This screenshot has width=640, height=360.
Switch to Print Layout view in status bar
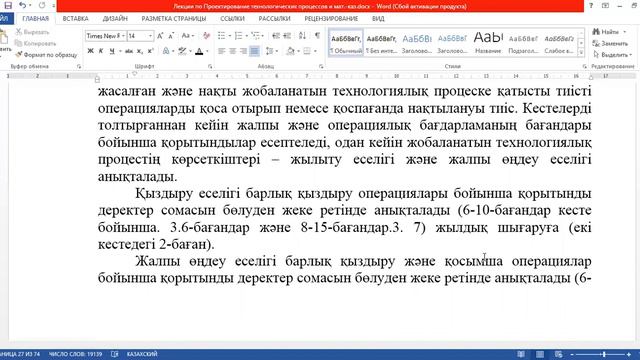540,354
